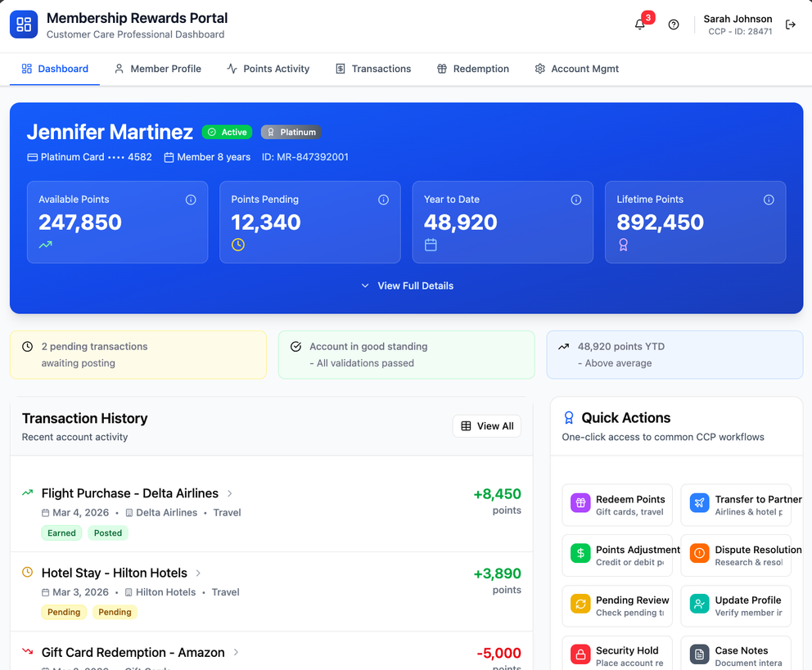
Task: Click the Quick Actions ribbon icon
Action: pyautogui.click(x=569, y=417)
